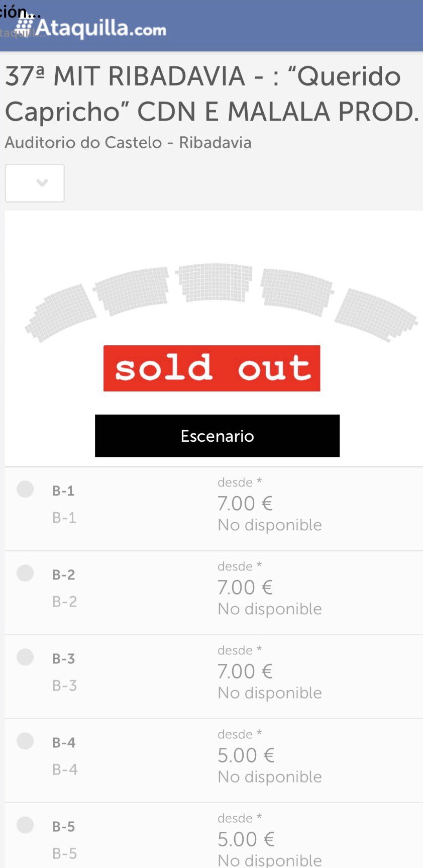423x868 pixels.
Task: Click the red sold out banner
Action: click(211, 368)
